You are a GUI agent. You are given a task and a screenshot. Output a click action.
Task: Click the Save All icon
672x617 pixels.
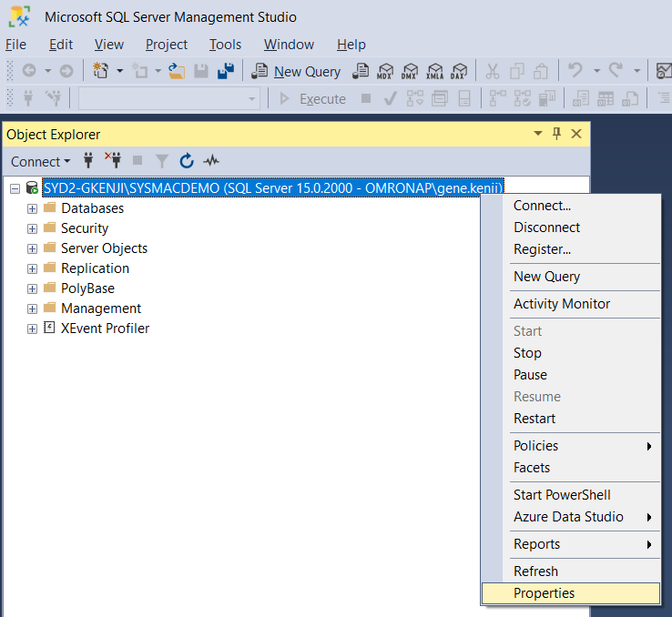click(x=226, y=71)
